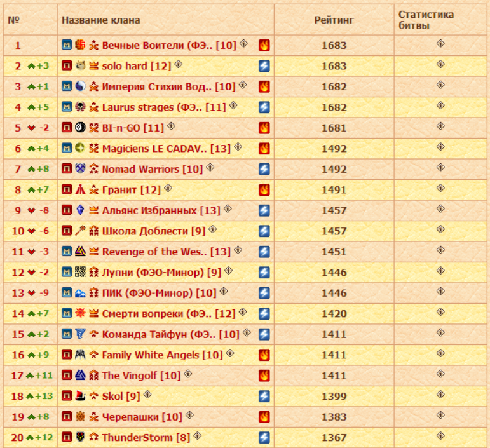Click the info icon beside solo hard [12]
This screenshot has width=490, height=448.
coord(179,64)
